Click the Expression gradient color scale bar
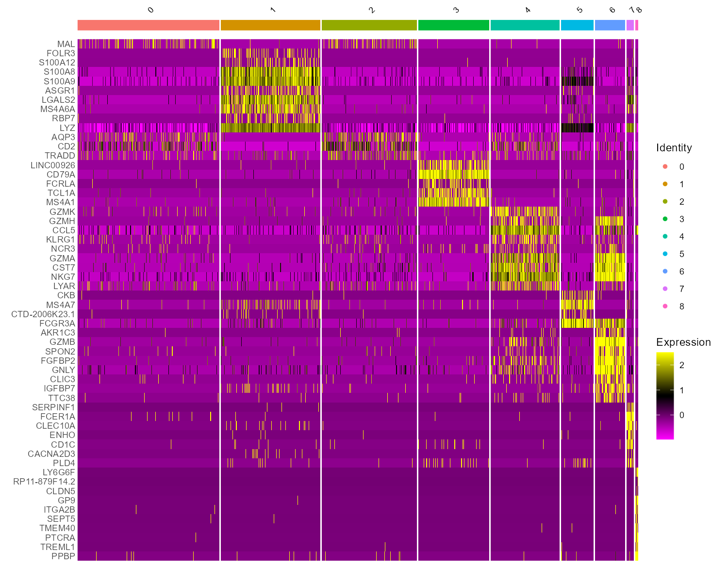The height and width of the screenshot is (582, 728). 664,395
